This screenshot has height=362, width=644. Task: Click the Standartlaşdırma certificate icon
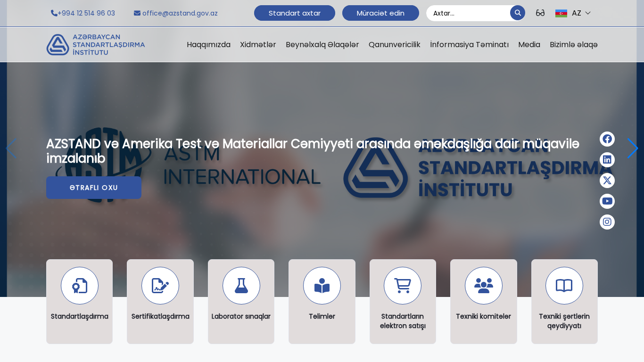coord(80,286)
